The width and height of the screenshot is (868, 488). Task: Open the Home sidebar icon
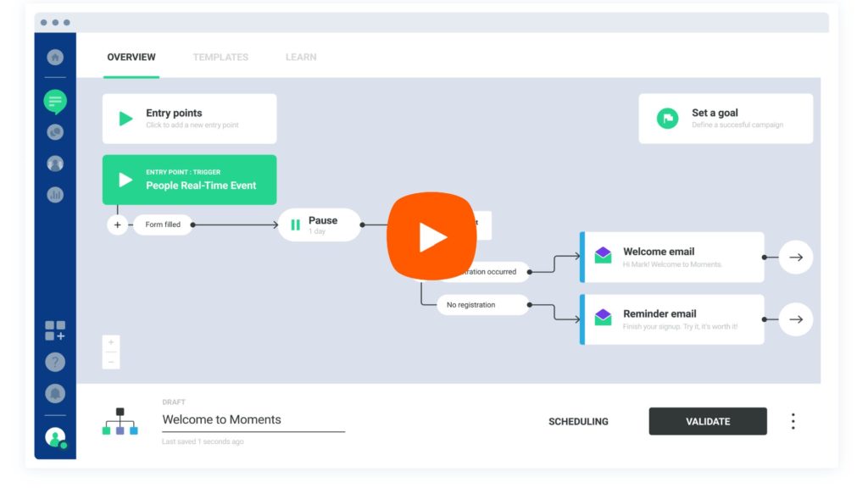coord(55,57)
